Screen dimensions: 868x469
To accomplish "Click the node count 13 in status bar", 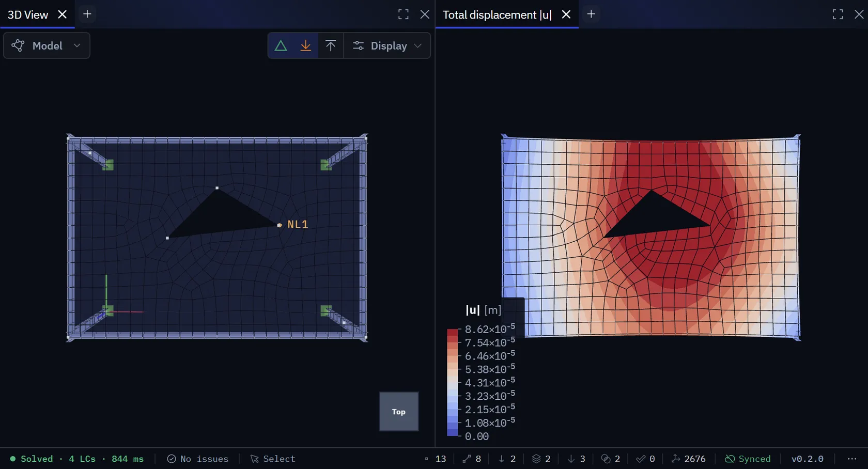I will point(435,459).
